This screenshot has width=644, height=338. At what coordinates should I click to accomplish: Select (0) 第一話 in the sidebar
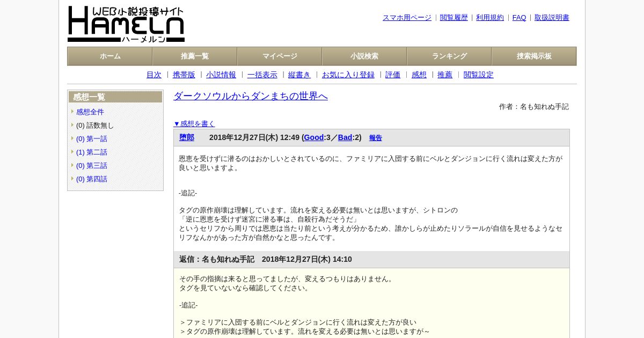92,139
